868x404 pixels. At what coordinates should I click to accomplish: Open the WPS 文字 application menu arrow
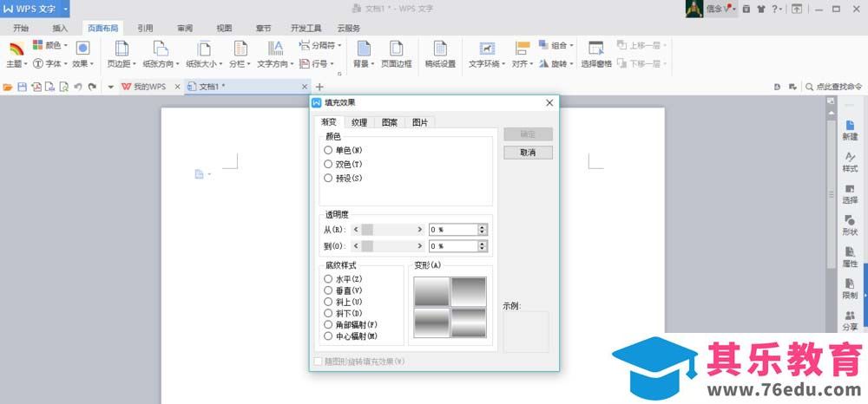tap(65, 9)
